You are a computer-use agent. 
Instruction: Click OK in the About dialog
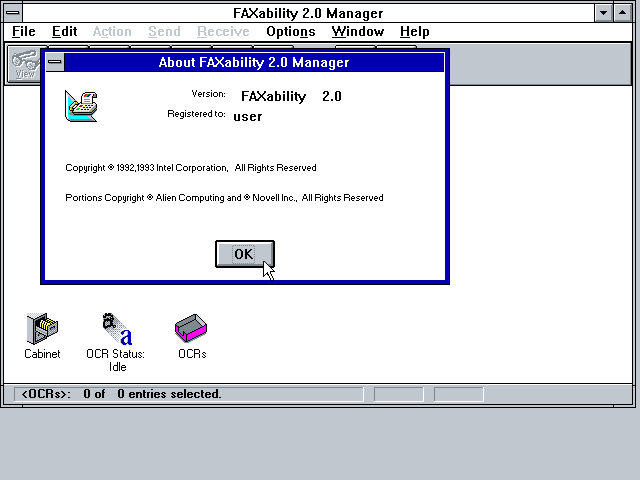pyautogui.click(x=244, y=254)
